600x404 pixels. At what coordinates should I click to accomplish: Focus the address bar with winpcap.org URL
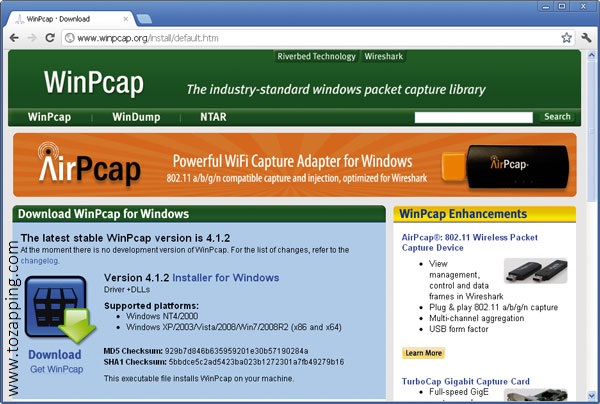click(318, 38)
